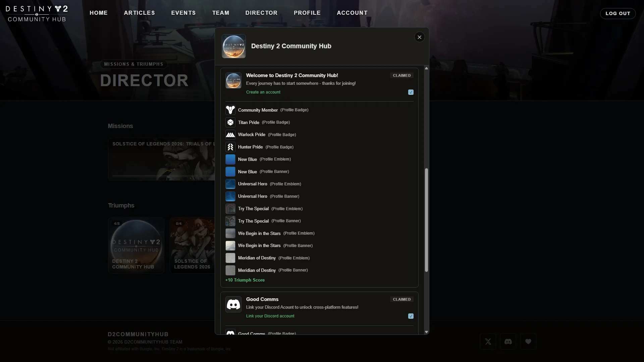
Task: Select Director in the top navigation
Action: pos(261,13)
